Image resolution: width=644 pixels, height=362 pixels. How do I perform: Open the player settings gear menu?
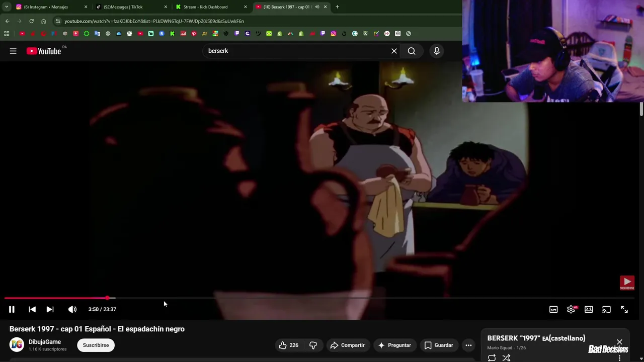571,309
